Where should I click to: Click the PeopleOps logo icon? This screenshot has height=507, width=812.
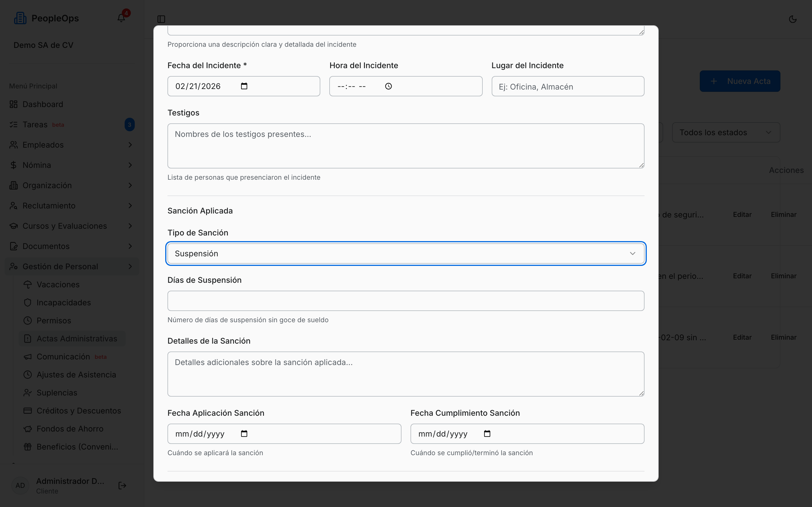(20, 18)
